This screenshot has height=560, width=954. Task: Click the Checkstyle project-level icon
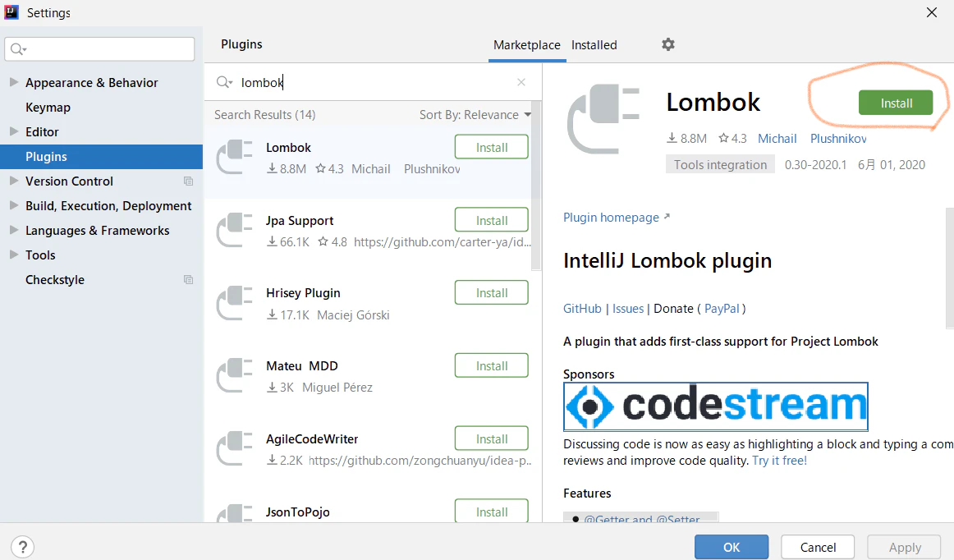pos(189,280)
